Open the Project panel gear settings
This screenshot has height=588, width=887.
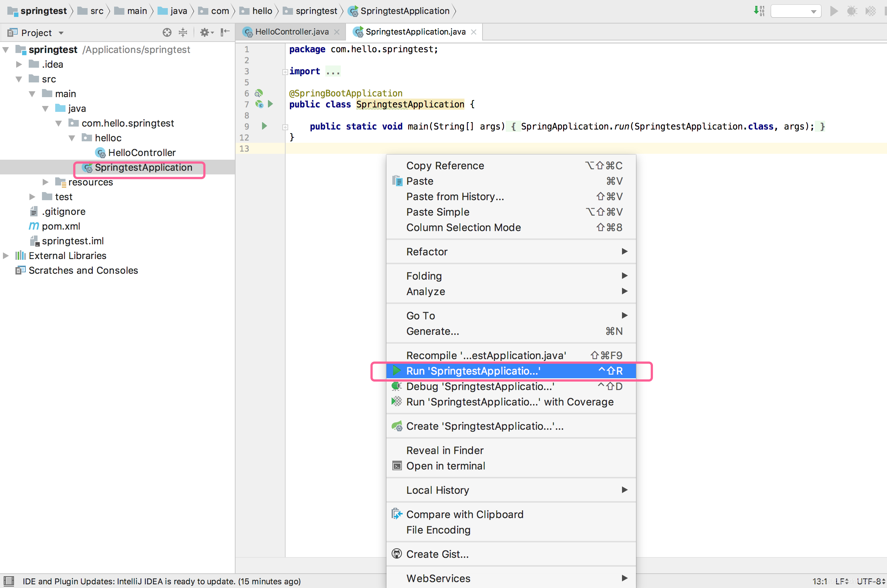click(x=206, y=33)
